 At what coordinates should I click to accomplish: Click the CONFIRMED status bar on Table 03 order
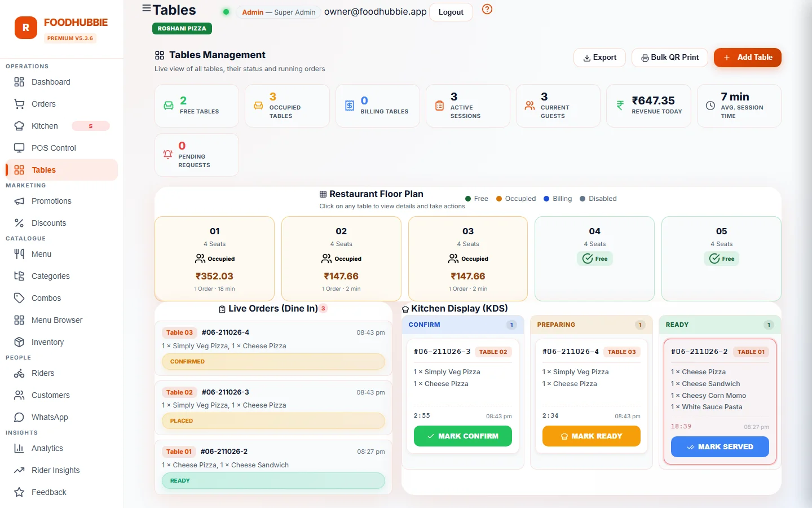point(273,362)
